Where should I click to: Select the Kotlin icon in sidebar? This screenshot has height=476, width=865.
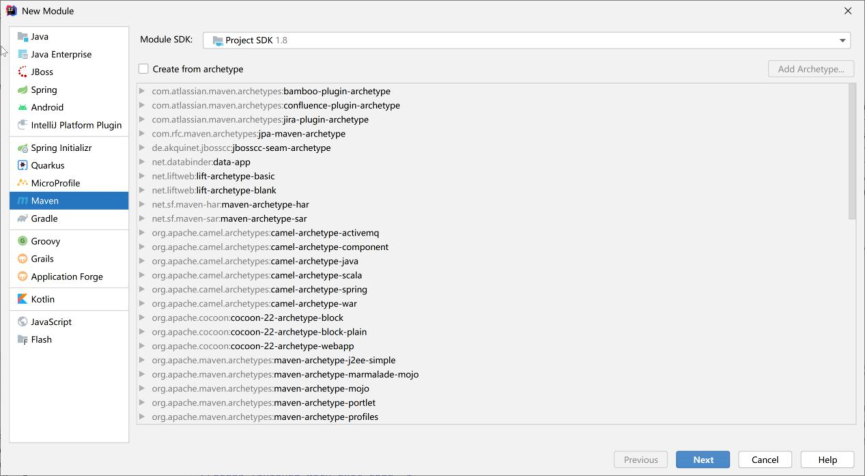(x=22, y=299)
